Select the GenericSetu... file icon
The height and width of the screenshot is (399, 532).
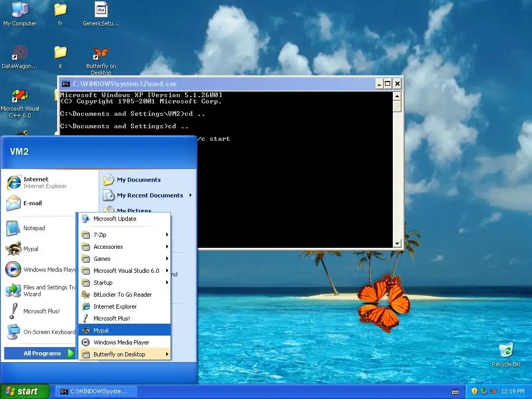tap(101, 14)
